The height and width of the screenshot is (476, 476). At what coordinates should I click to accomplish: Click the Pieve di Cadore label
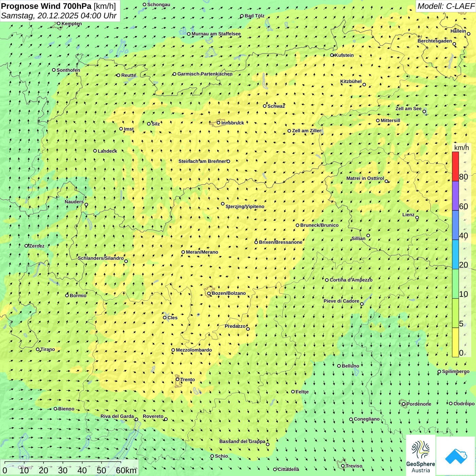click(x=341, y=301)
